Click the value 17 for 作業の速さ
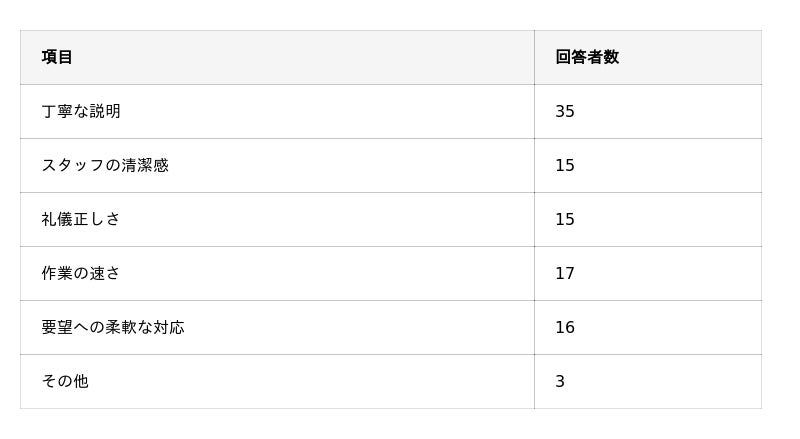 click(565, 273)
